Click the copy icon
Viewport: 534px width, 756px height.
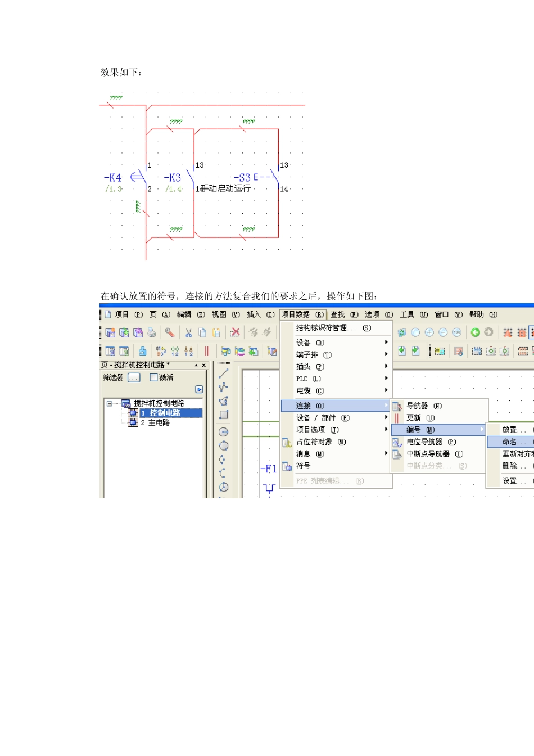pos(202,332)
